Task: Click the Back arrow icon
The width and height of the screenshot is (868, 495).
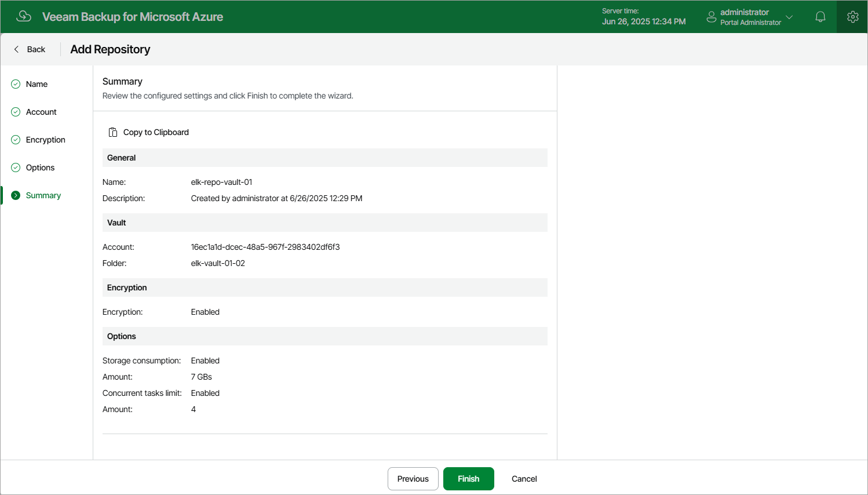Action: point(16,49)
